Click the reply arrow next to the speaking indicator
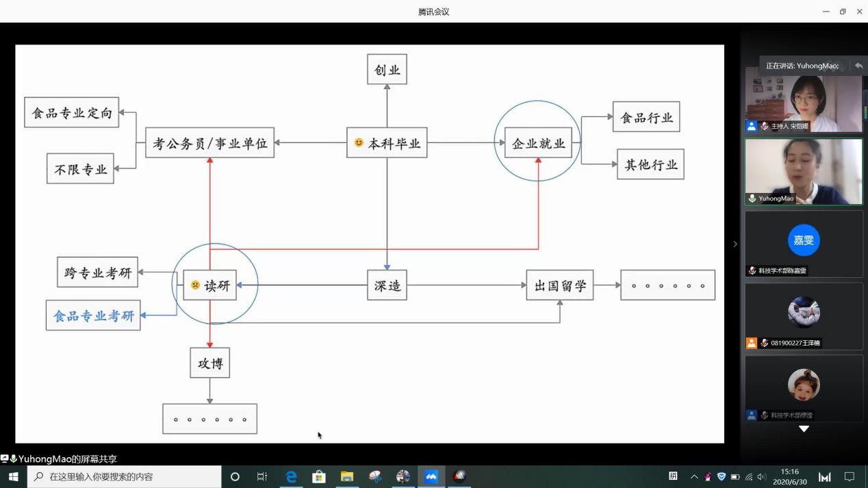868x488 pixels. pos(858,66)
